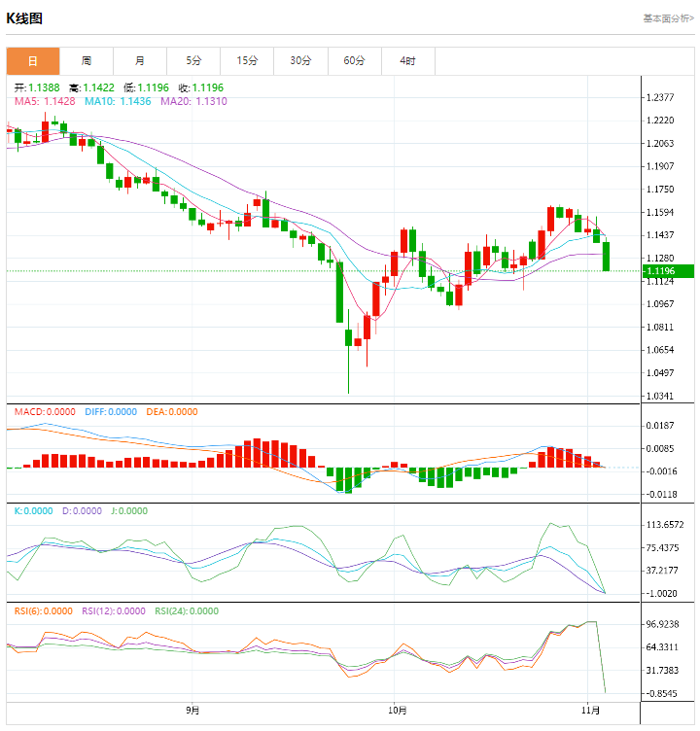Click the 0.0187 MACD axis value

pos(660,426)
